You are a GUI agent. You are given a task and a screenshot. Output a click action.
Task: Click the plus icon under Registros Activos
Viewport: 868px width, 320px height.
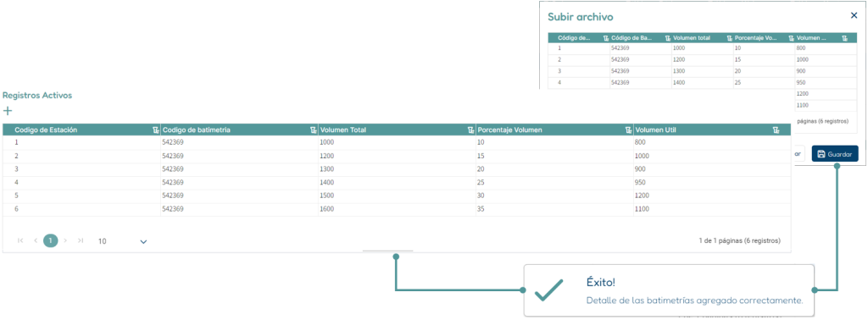point(8,111)
